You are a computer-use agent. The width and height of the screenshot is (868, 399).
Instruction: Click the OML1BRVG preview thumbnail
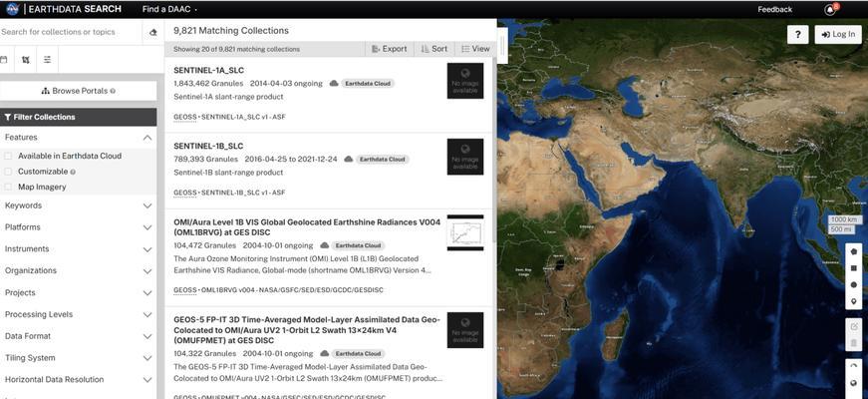pos(465,232)
